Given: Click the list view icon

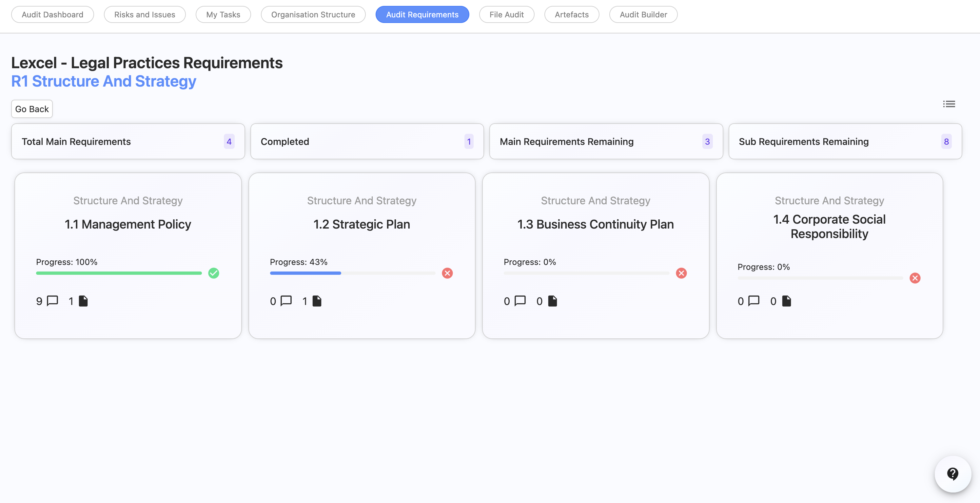Looking at the screenshot, I should pos(949,104).
